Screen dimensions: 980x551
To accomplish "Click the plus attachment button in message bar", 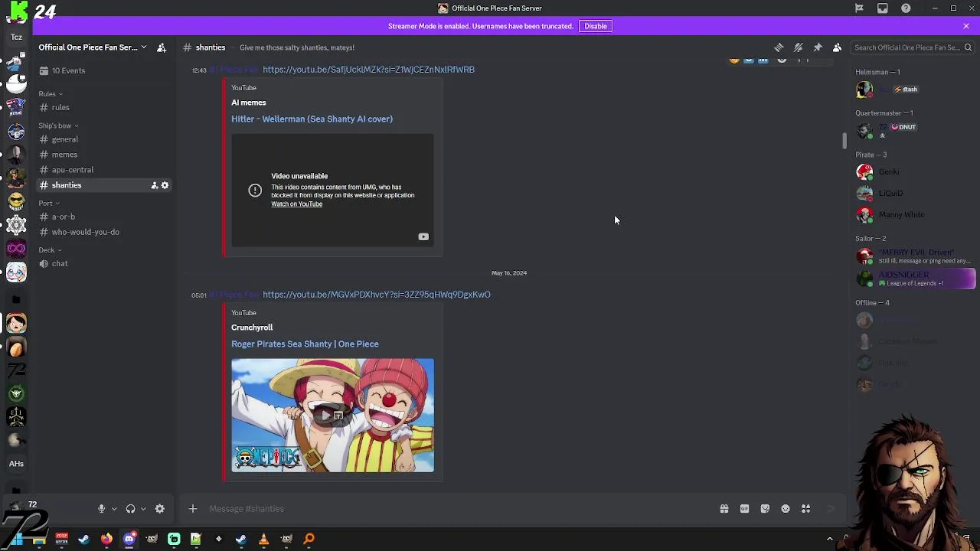I will coord(193,509).
